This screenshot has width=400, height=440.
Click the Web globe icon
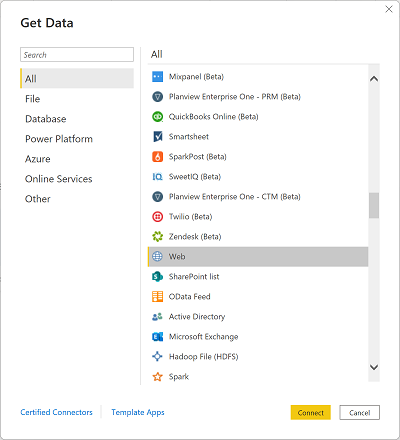coord(157,257)
